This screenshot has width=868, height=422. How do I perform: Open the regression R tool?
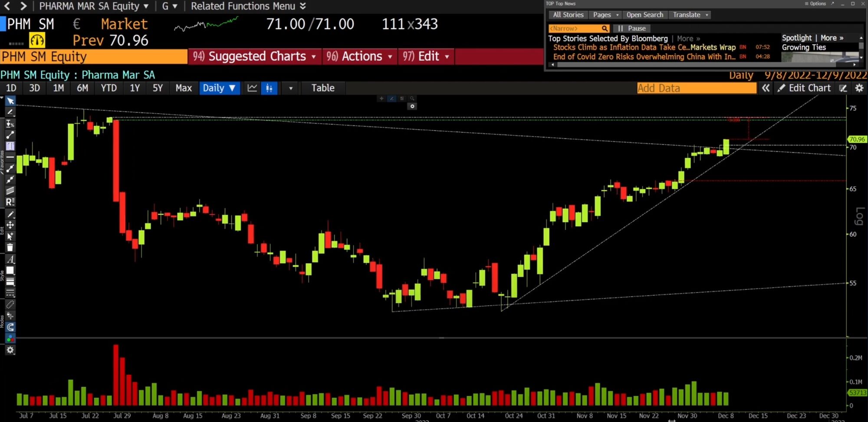tap(10, 202)
